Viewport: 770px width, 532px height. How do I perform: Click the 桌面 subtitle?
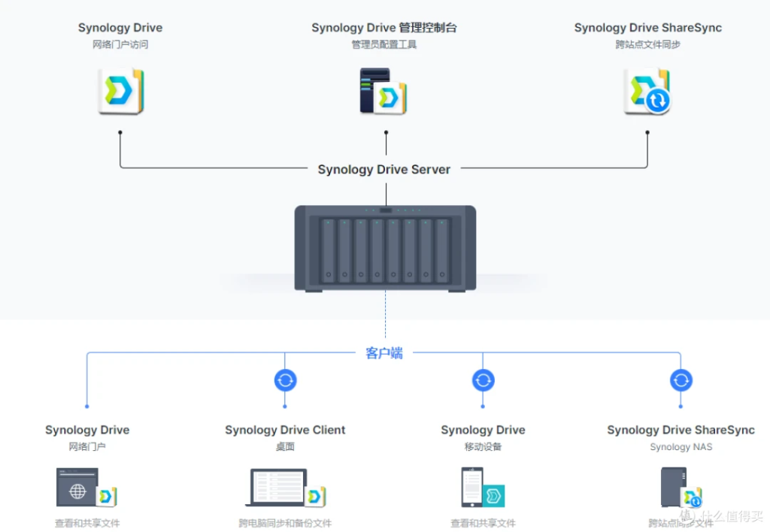tap(285, 446)
